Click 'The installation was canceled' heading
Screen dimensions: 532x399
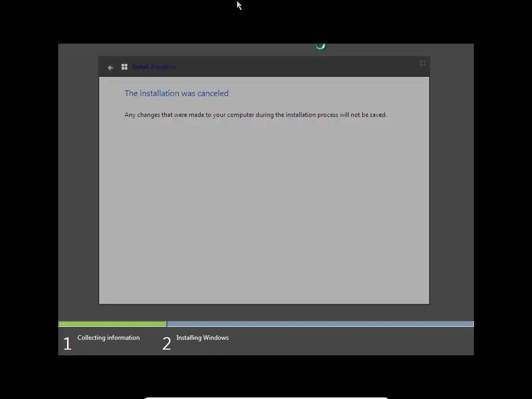[177, 94]
